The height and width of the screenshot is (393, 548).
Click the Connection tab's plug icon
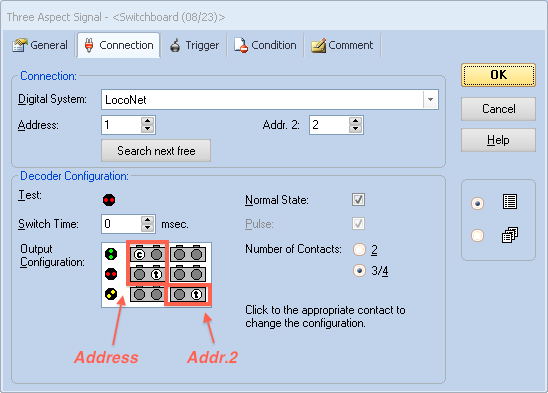point(89,45)
